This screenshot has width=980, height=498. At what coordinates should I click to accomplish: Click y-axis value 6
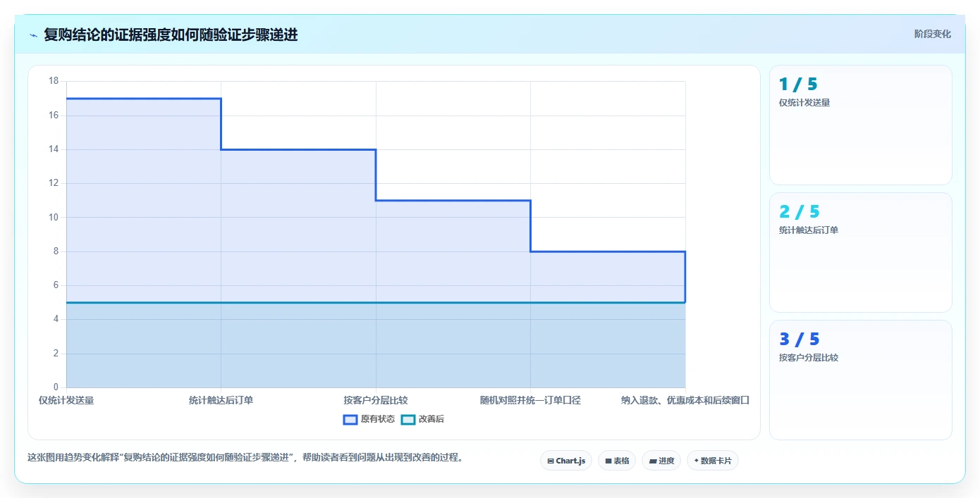pos(56,285)
